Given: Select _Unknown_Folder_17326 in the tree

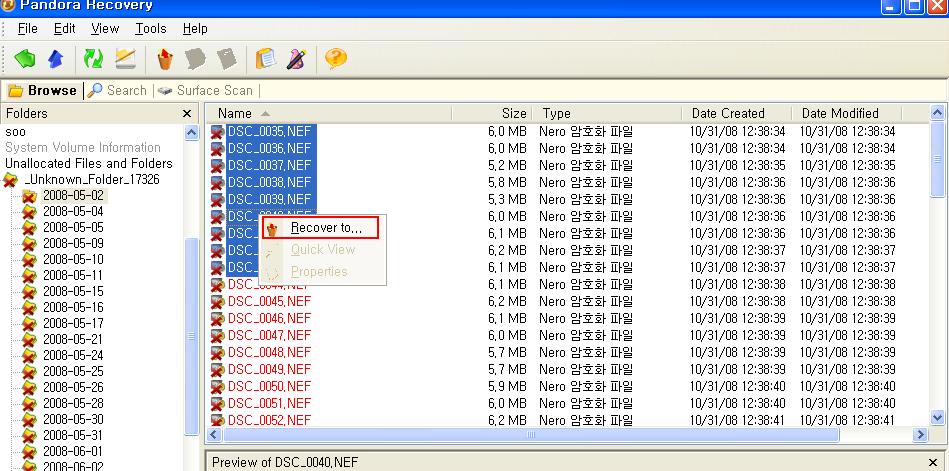Looking at the screenshot, I should pos(92,180).
